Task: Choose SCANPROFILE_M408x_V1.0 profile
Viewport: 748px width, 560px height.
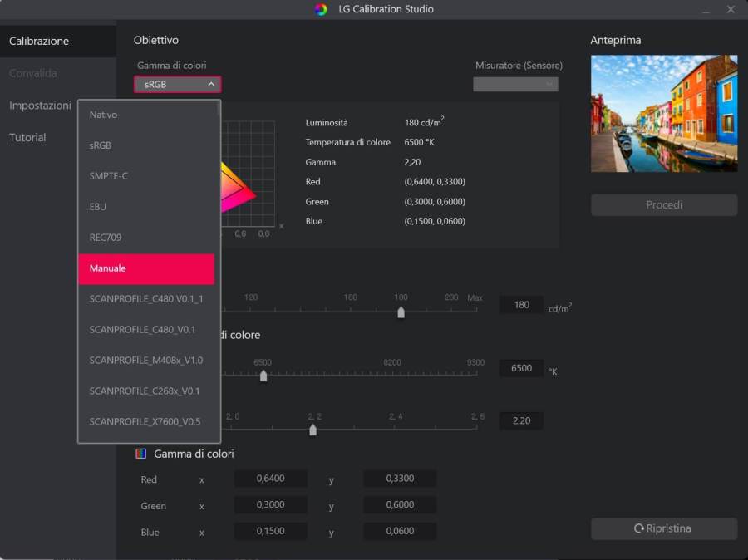Action: tap(146, 361)
